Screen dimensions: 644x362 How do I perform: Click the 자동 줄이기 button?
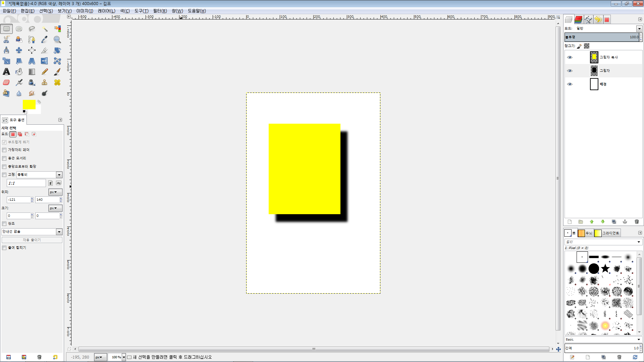[32, 240]
